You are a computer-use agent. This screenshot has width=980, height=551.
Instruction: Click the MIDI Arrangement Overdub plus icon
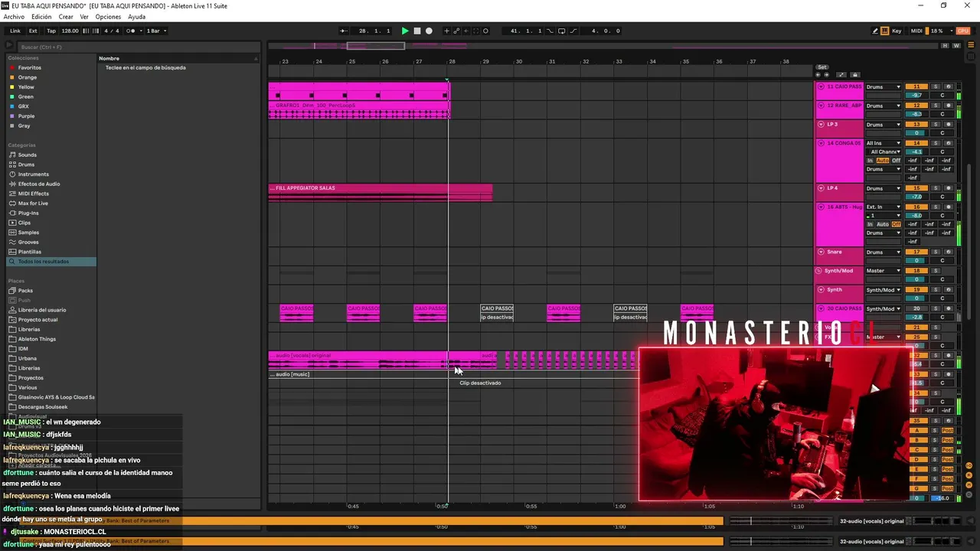pyautogui.click(x=447, y=31)
